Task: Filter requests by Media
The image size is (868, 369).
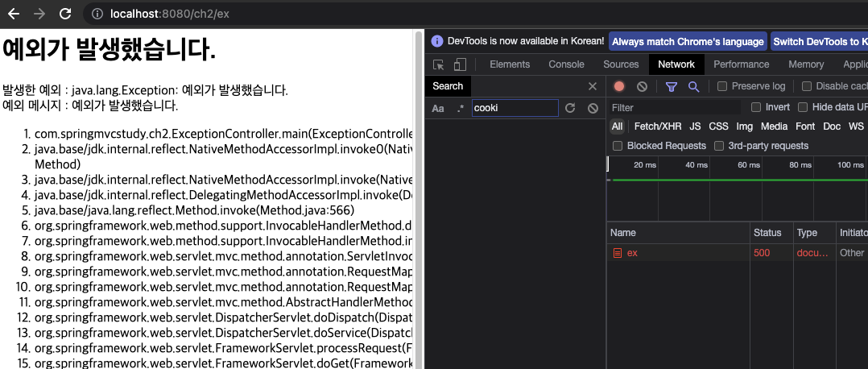Action: coord(774,126)
